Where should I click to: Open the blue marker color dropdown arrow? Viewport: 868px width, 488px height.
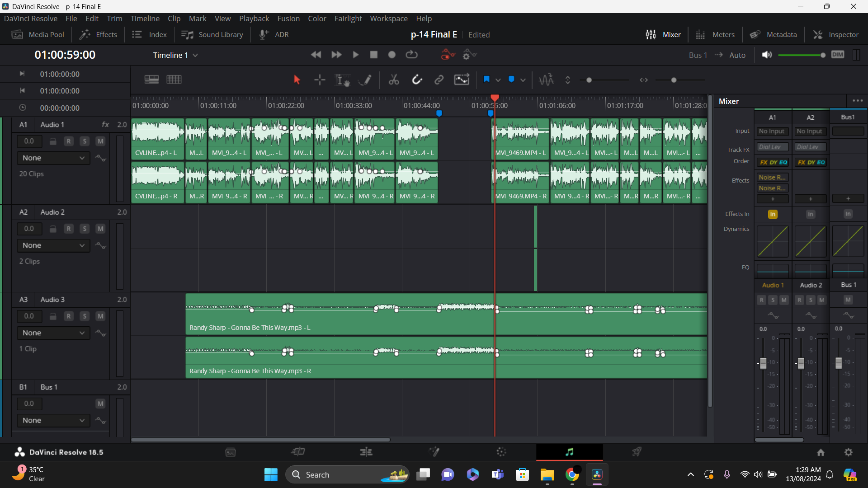[x=523, y=80]
